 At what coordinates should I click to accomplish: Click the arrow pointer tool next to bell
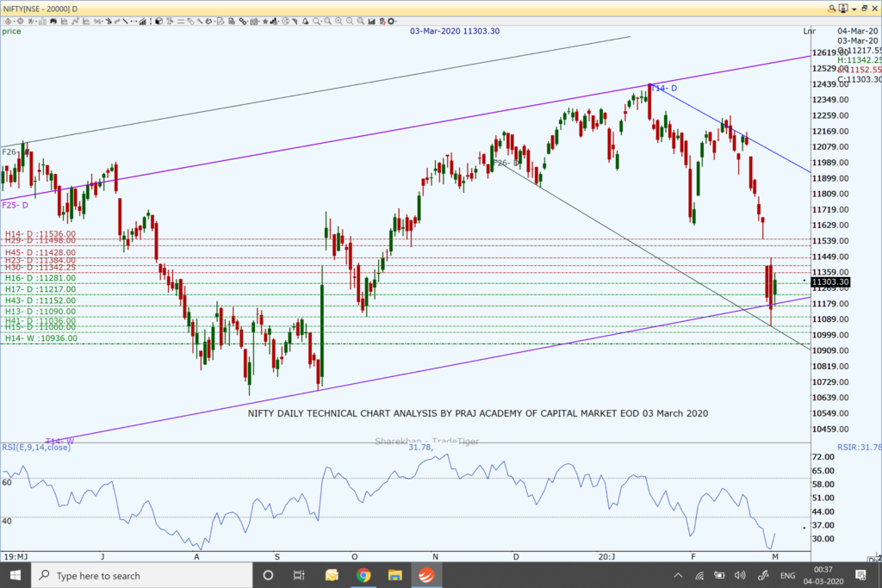click(x=295, y=22)
